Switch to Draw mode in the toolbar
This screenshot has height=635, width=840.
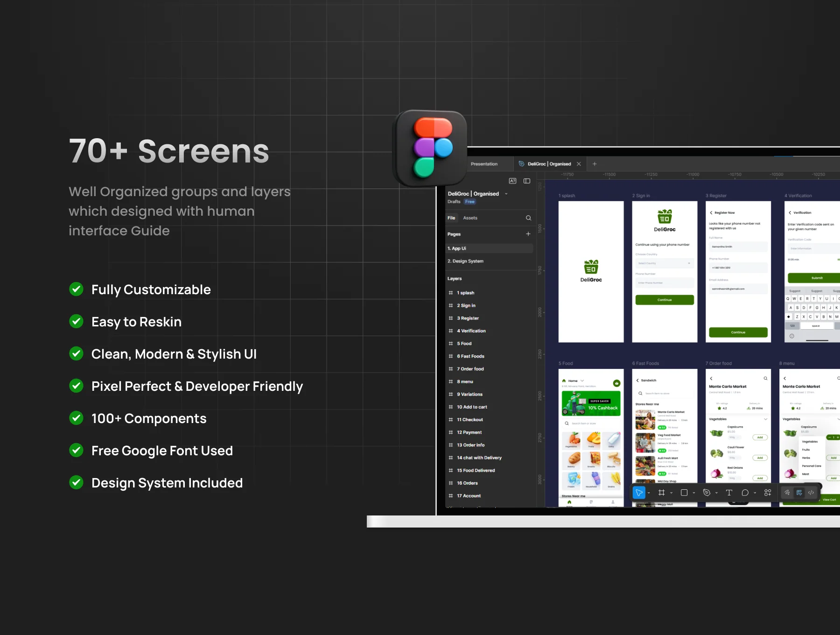(x=787, y=493)
